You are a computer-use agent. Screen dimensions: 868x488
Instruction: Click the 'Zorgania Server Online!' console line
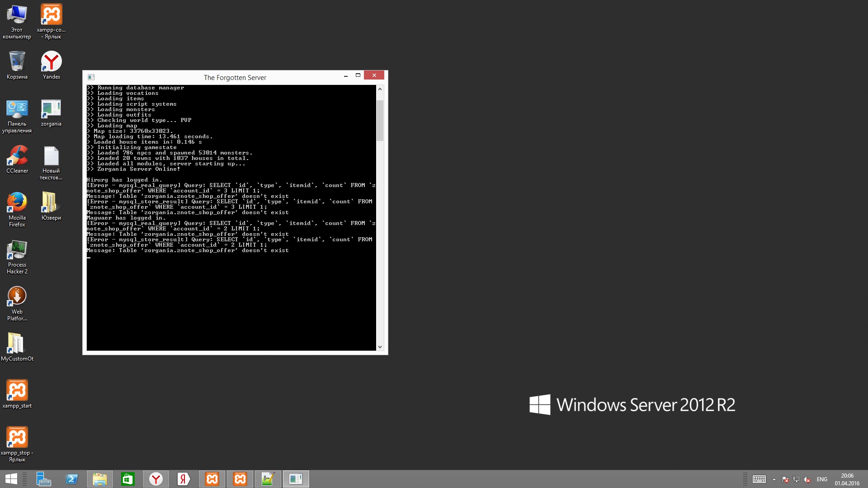coord(133,169)
